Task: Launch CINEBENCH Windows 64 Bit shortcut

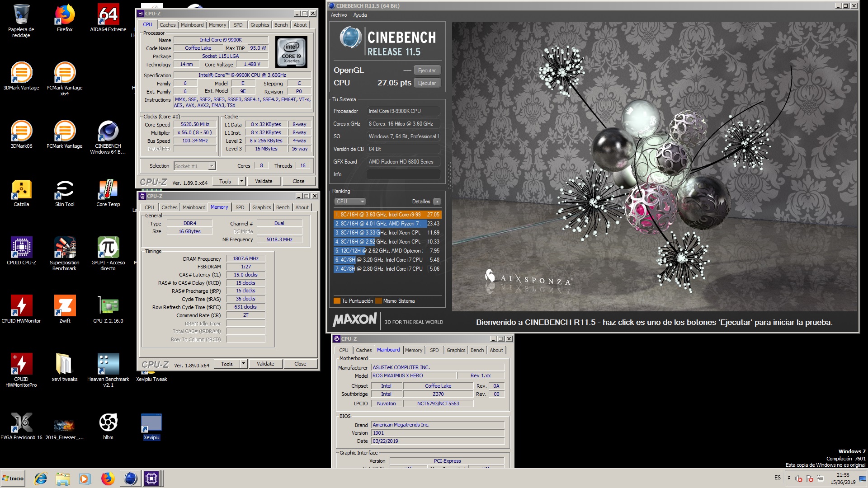Action: point(108,137)
